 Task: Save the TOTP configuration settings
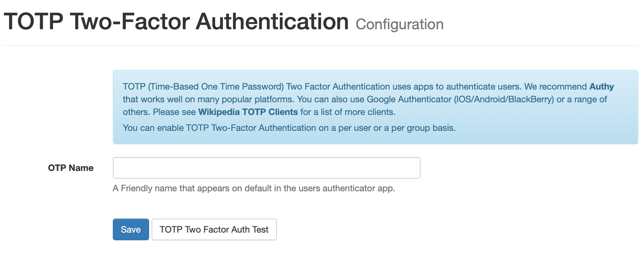click(x=131, y=229)
